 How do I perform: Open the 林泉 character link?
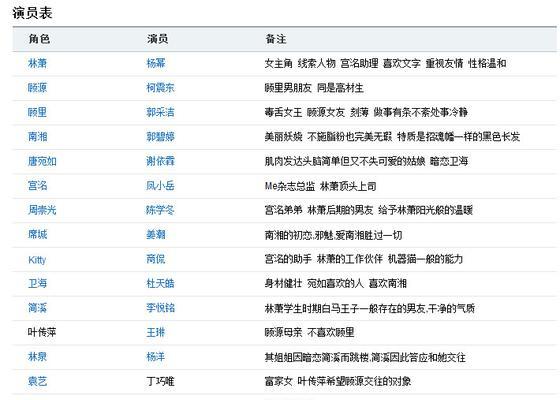point(37,357)
